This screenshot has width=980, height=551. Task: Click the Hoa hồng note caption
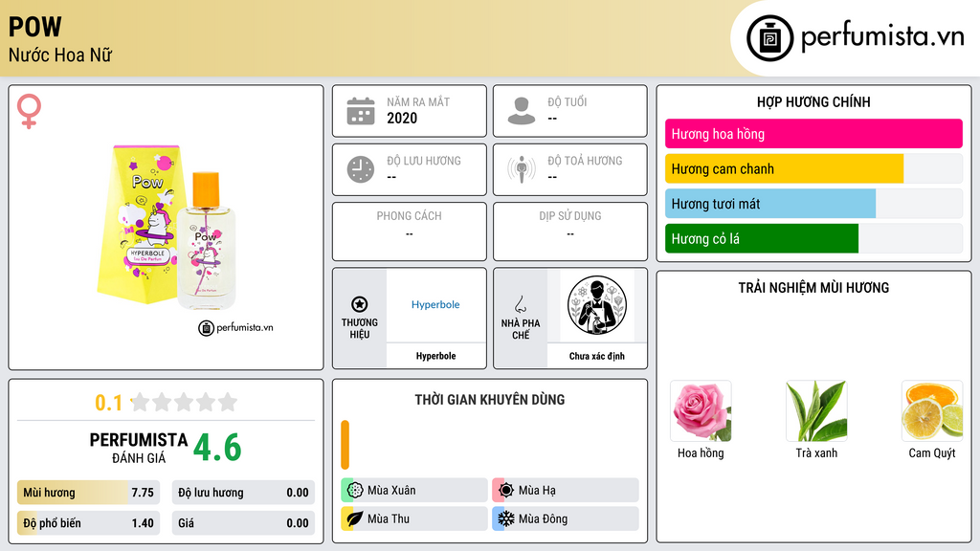click(x=701, y=452)
